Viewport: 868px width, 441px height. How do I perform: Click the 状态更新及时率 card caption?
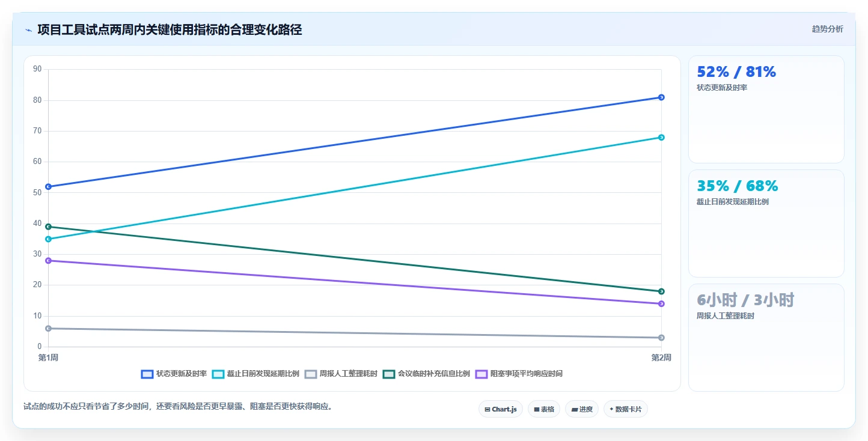722,88
